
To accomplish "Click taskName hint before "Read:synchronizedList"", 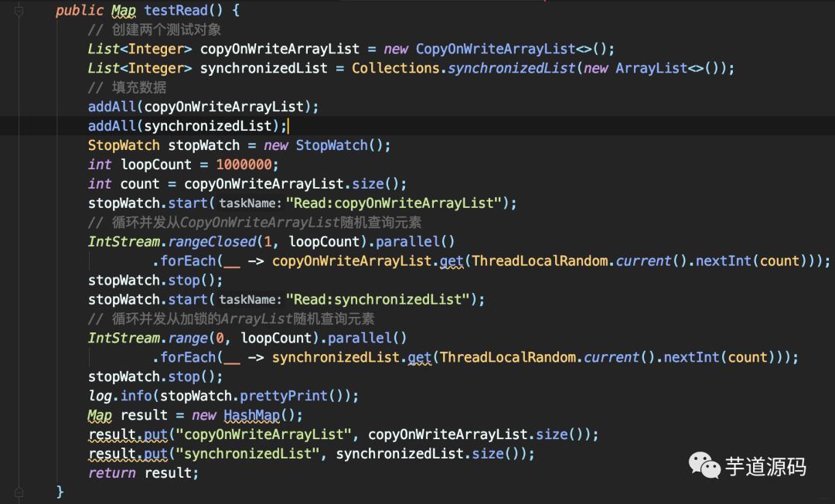I will 250,300.
